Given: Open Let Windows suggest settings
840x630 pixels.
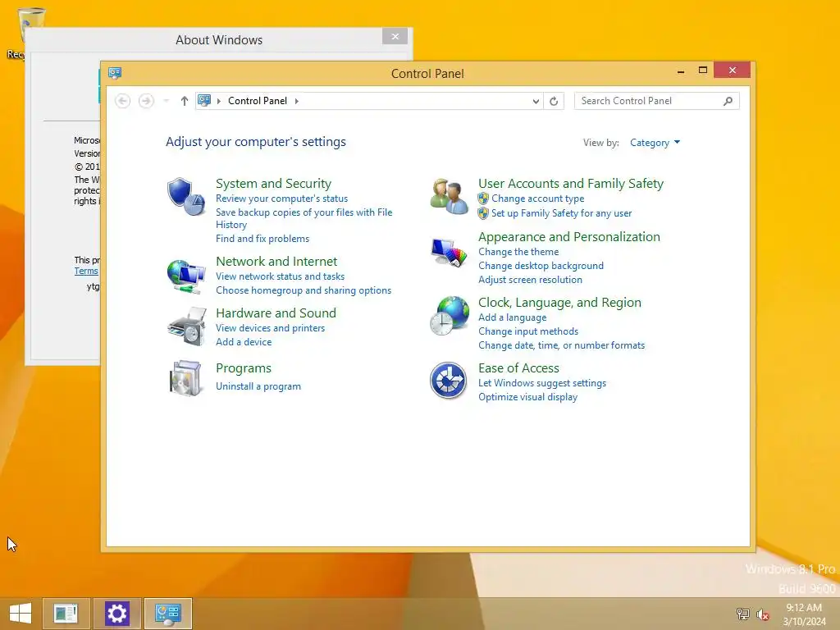Looking at the screenshot, I should click(x=542, y=383).
